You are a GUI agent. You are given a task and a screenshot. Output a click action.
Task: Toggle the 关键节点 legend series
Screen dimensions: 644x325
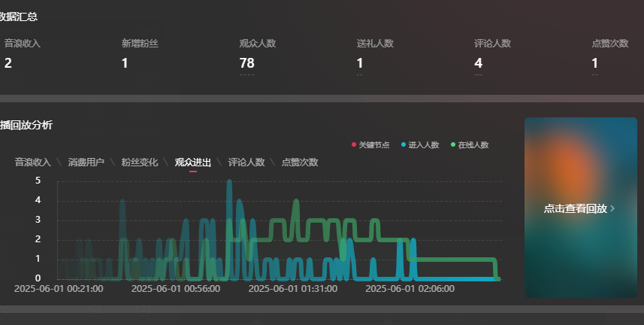(x=370, y=144)
